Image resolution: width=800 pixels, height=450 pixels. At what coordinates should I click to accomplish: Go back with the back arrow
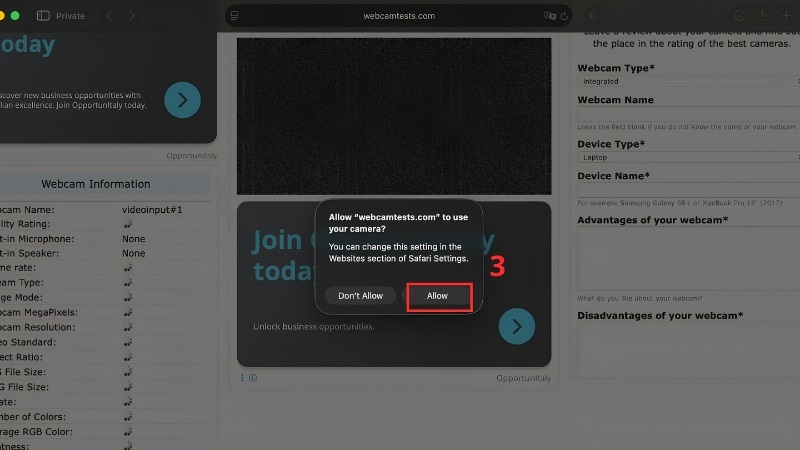pos(109,16)
